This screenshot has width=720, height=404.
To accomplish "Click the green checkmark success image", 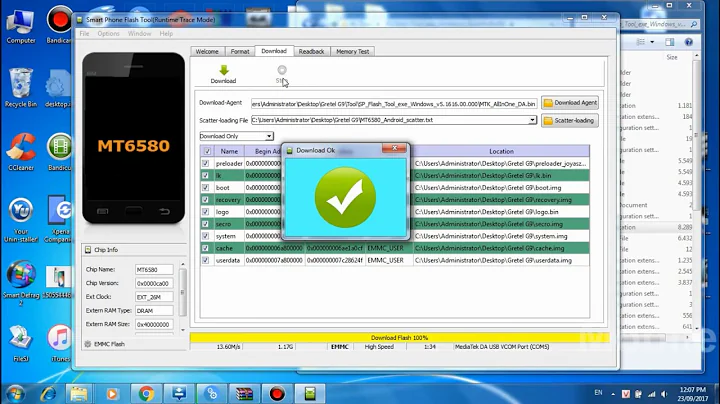I will [345, 197].
